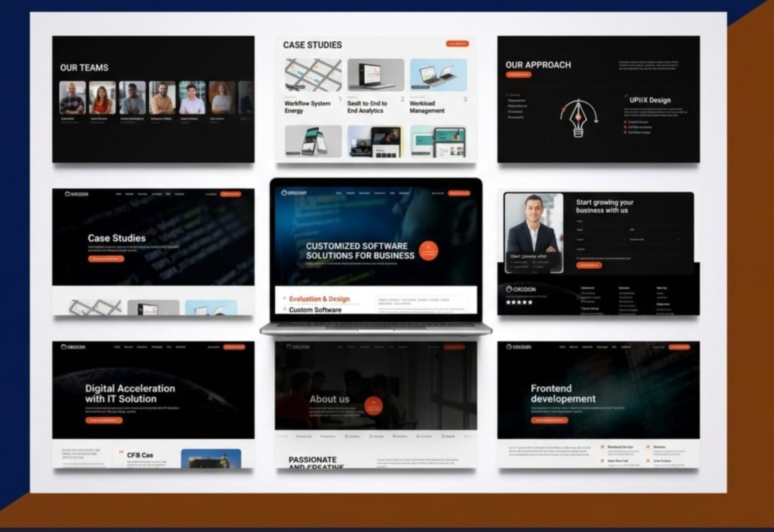Click orange button below Digital Acceleration text
Image resolution: width=774 pixels, height=532 pixels.
[x=104, y=420]
